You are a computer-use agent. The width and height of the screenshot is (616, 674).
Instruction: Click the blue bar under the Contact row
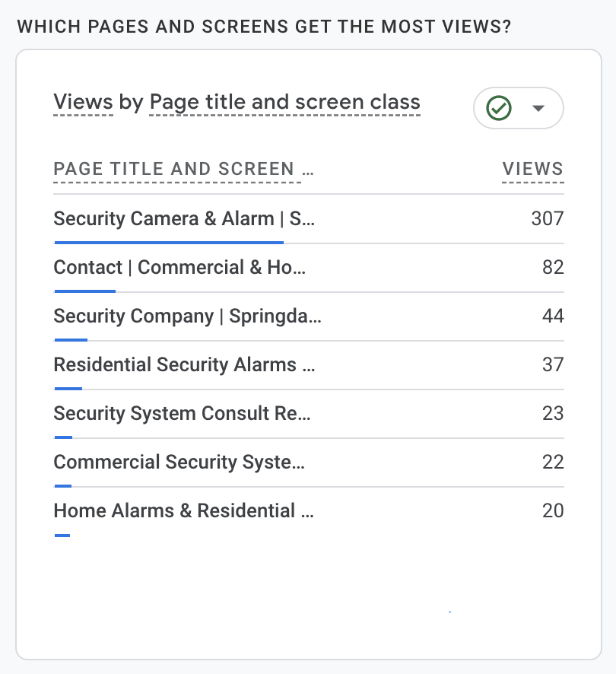pos(85,291)
